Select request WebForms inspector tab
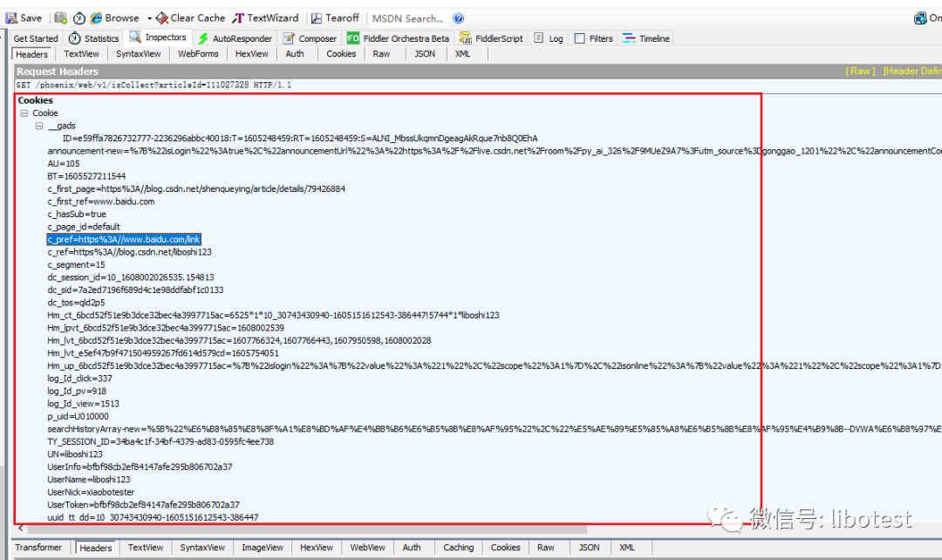Image resolution: width=942 pixels, height=560 pixels. pyautogui.click(x=198, y=54)
